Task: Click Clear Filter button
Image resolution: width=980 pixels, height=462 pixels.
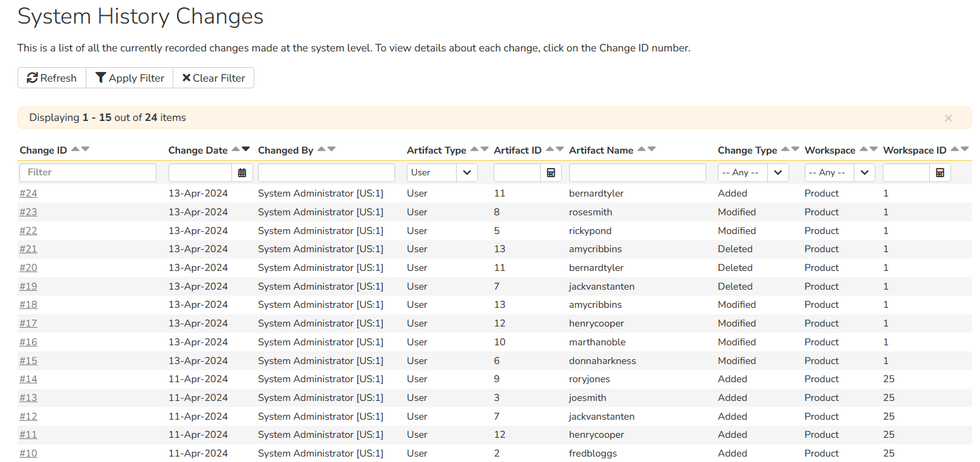Action: click(x=214, y=78)
